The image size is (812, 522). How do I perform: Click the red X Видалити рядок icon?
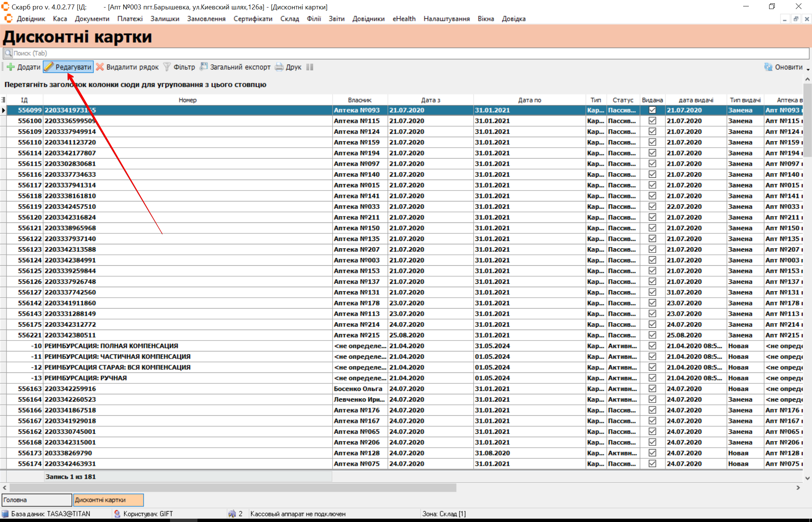tap(100, 67)
